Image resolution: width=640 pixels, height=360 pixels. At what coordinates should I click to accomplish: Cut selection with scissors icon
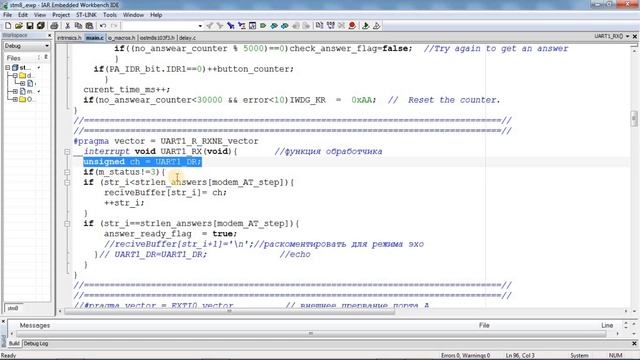67,26
